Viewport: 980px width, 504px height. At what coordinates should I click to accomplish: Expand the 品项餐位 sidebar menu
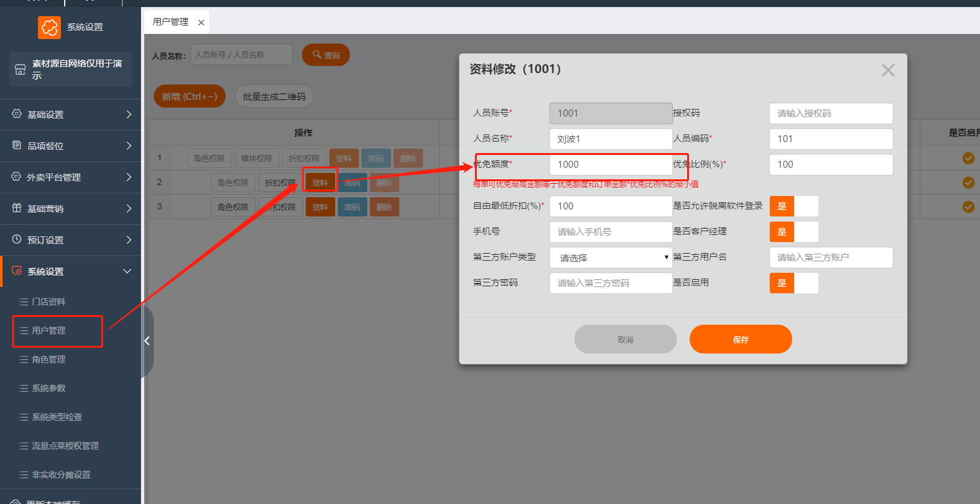pyautogui.click(x=71, y=146)
